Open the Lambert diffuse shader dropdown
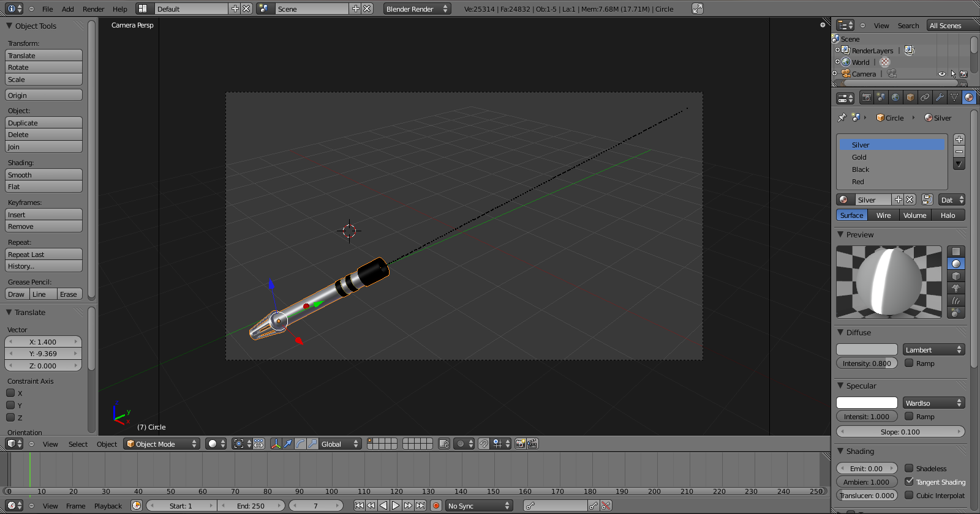The image size is (980, 514). [933, 349]
